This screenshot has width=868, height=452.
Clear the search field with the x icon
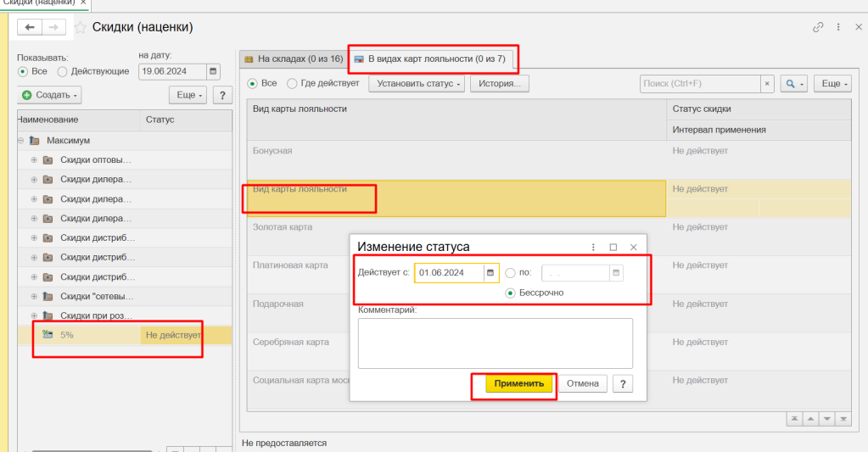[767, 84]
